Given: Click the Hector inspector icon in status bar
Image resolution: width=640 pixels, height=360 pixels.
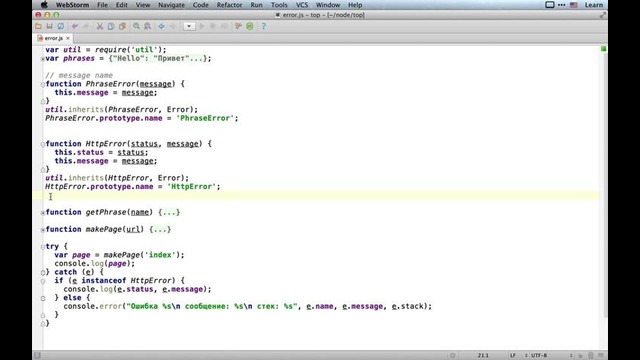Looking at the screenshot, I should click(590, 356).
